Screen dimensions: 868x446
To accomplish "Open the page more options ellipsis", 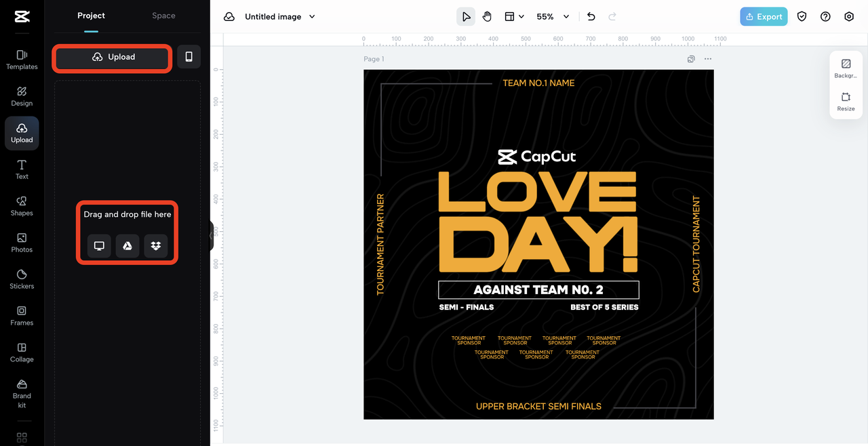I will tap(708, 59).
